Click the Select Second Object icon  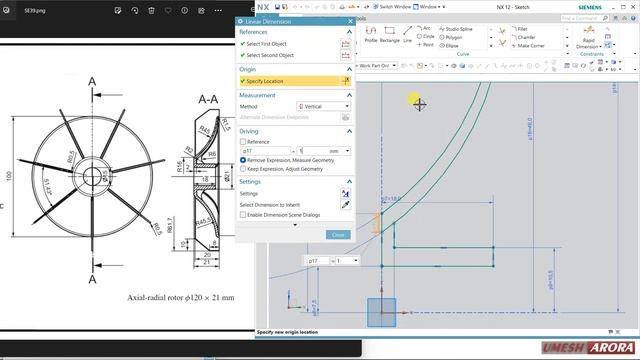click(x=345, y=55)
